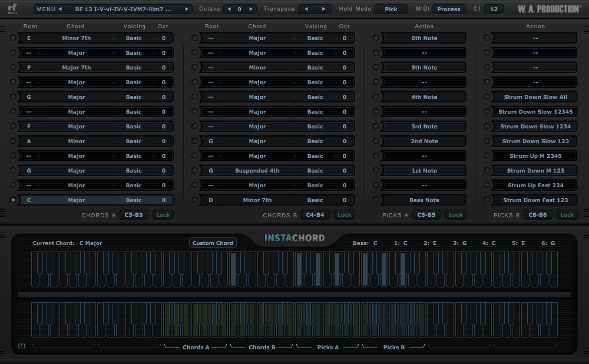Open the Strum Up Fast 234 action dropdown

535,185
